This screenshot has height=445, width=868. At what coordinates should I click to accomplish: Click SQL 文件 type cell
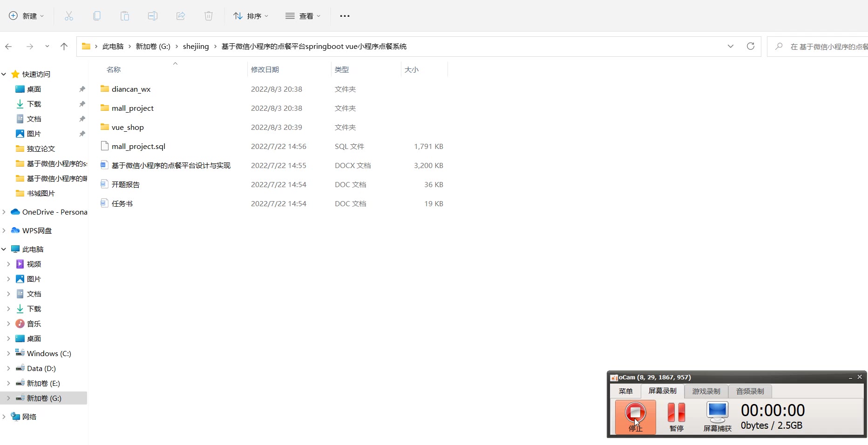[x=349, y=146]
